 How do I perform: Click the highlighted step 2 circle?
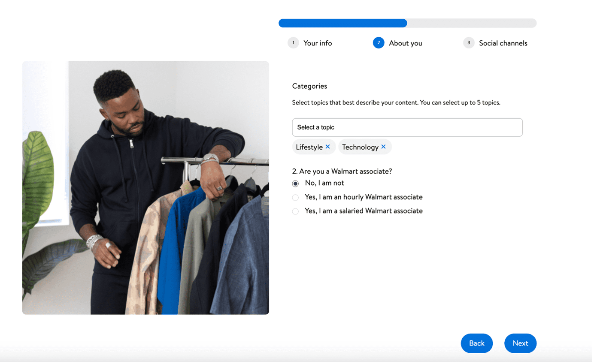tap(379, 43)
